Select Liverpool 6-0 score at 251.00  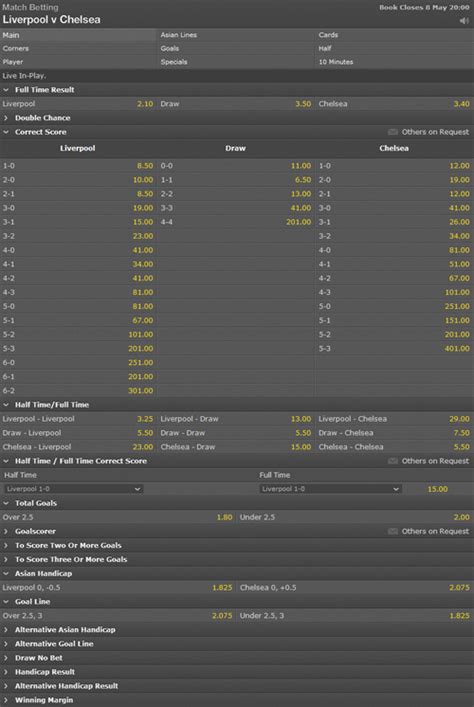click(x=78, y=363)
